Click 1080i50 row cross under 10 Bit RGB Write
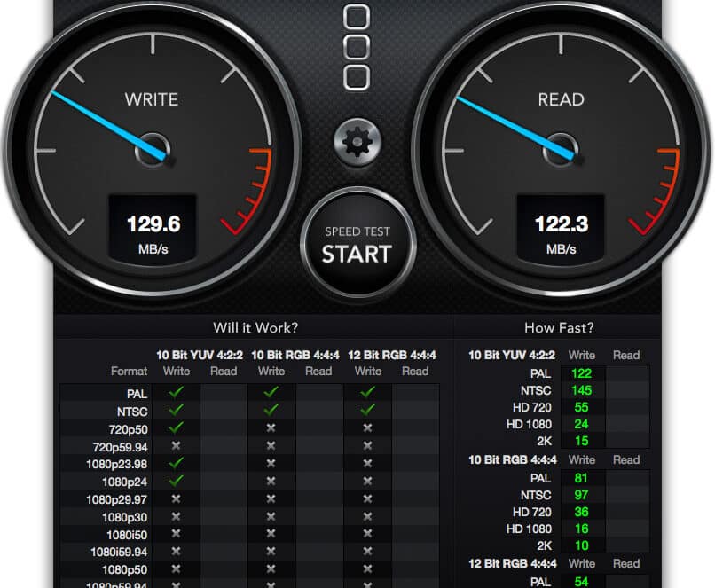The width and height of the screenshot is (715, 588). [x=271, y=533]
